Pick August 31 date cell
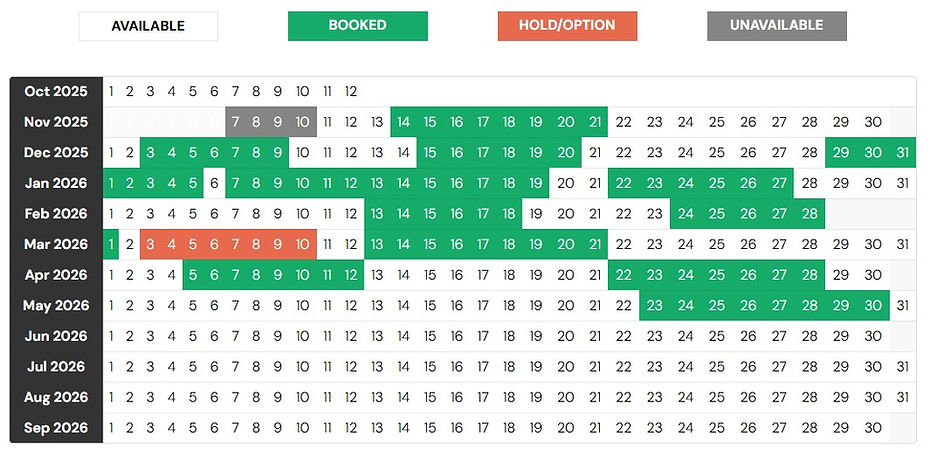This screenshot has height=455, width=937. [x=903, y=397]
